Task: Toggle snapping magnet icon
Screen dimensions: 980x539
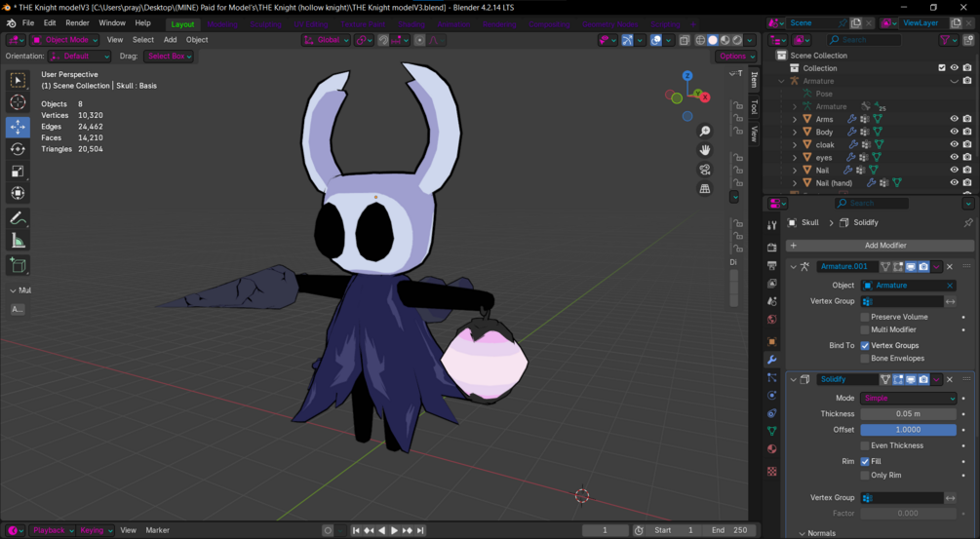Action: [384, 40]
